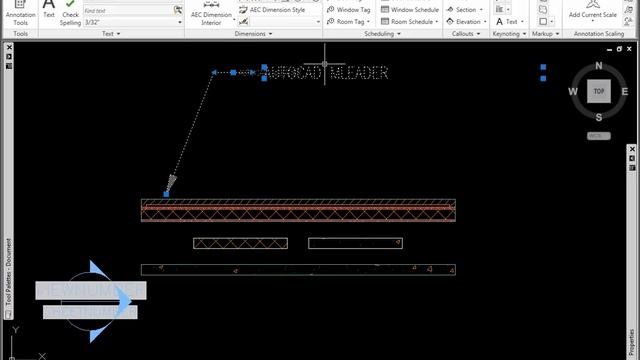Rotate view to North on ViewCube
This screenshot has height=360, width=640.
click(599, 65)
